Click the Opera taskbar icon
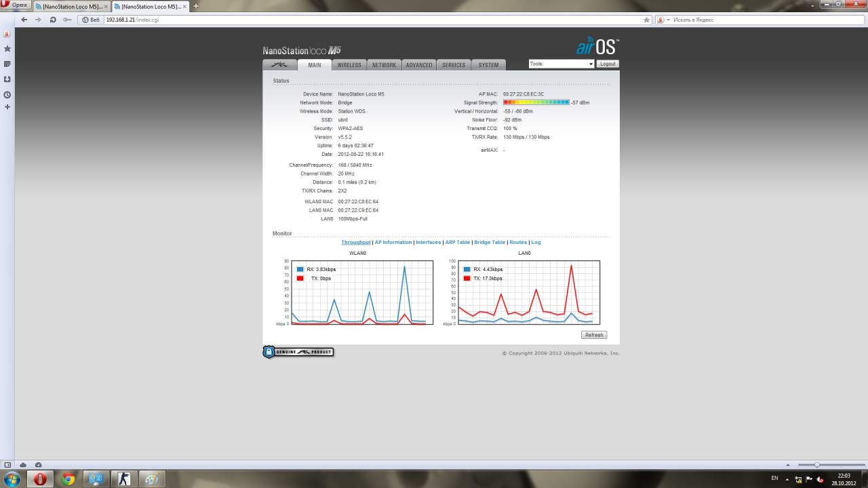This screenshot has width=868, height=488. [41, 479]
